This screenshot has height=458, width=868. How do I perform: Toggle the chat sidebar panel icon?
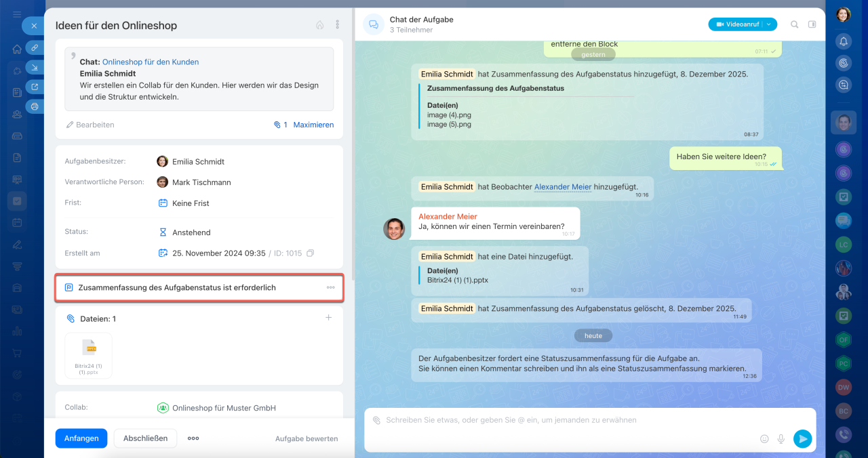tap(812, 24)
